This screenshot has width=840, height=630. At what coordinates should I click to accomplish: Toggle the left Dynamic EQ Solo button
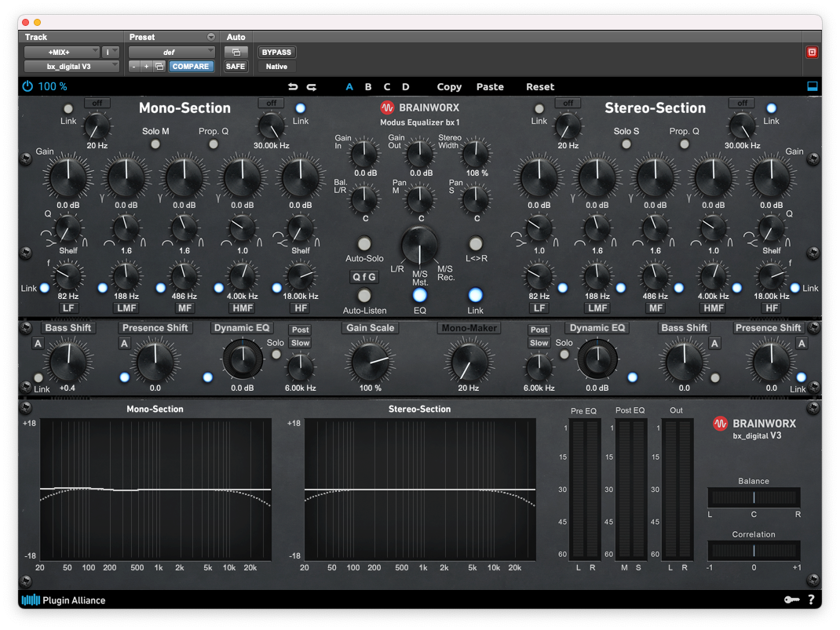coord(276,355)
